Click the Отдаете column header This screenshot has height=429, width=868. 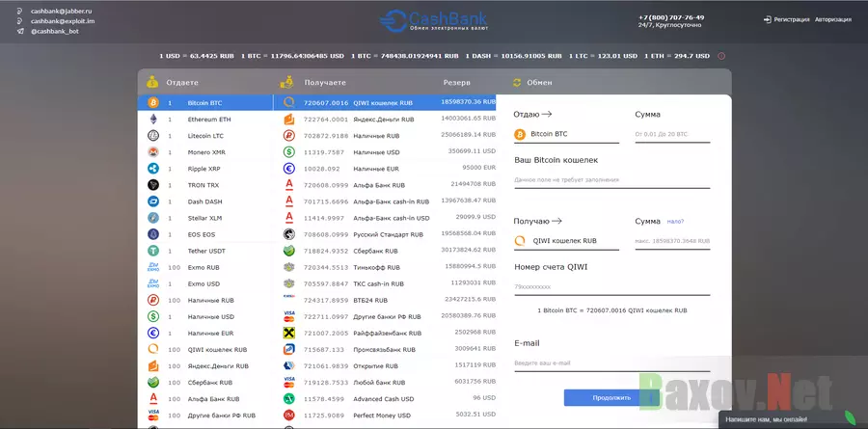click(x=182, y=83)
